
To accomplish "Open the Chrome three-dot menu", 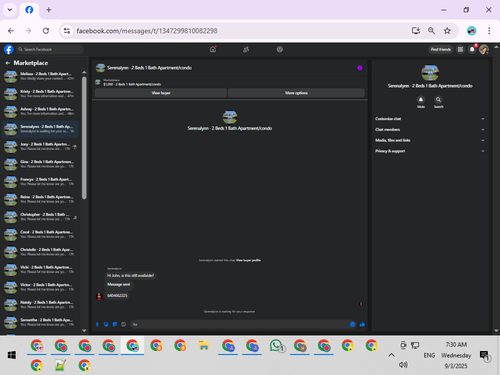I will [489, 31].
